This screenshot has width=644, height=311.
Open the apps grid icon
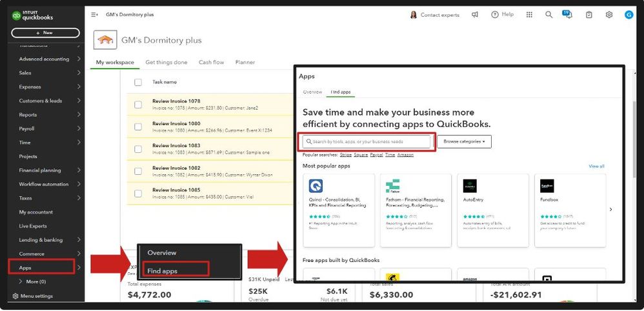[x=529, y=15]
